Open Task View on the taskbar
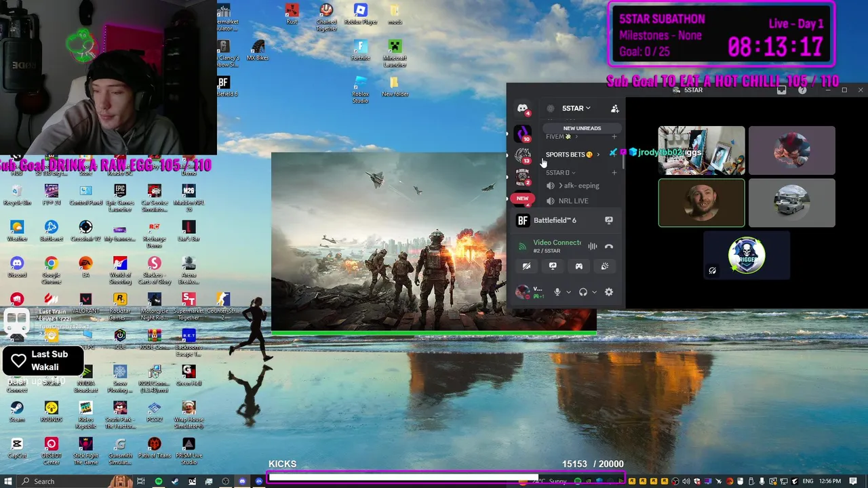 click(141, 481)
